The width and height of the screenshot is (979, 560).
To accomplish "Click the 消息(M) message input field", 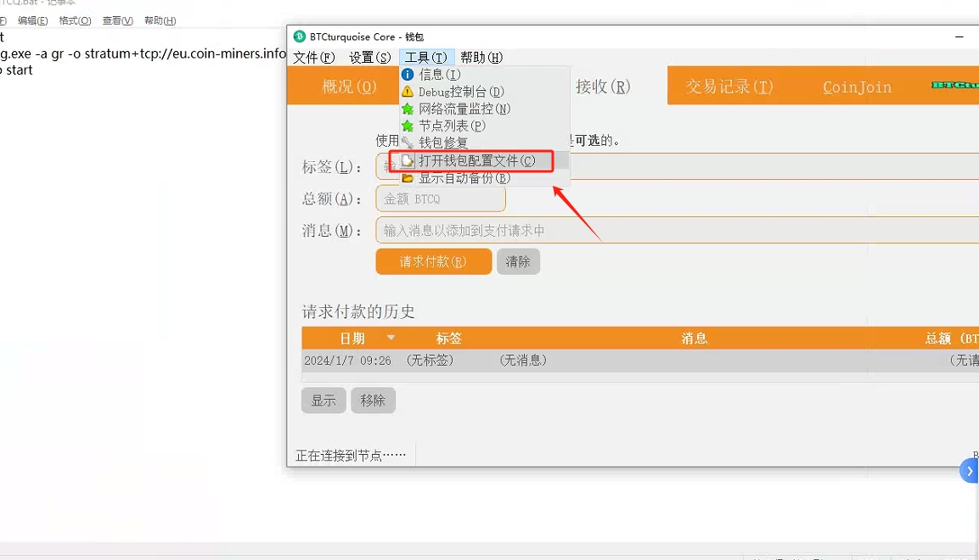I will click(x=678, y=230).
